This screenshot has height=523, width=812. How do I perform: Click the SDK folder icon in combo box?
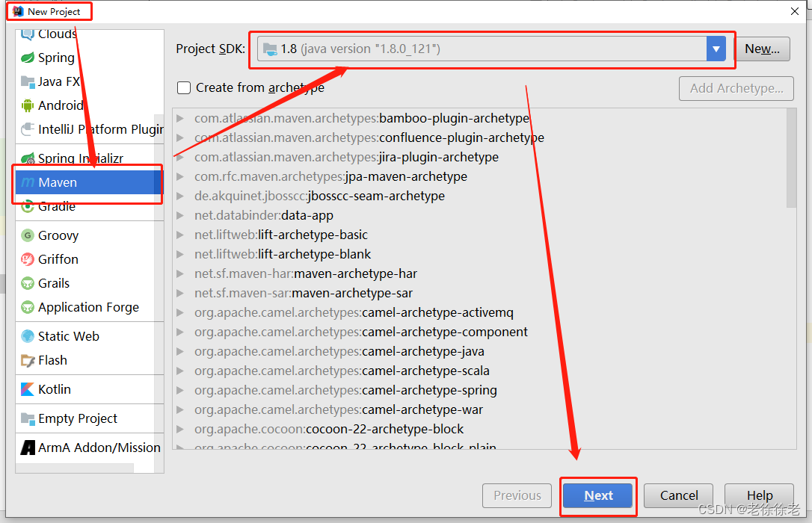tap(270, 49)
